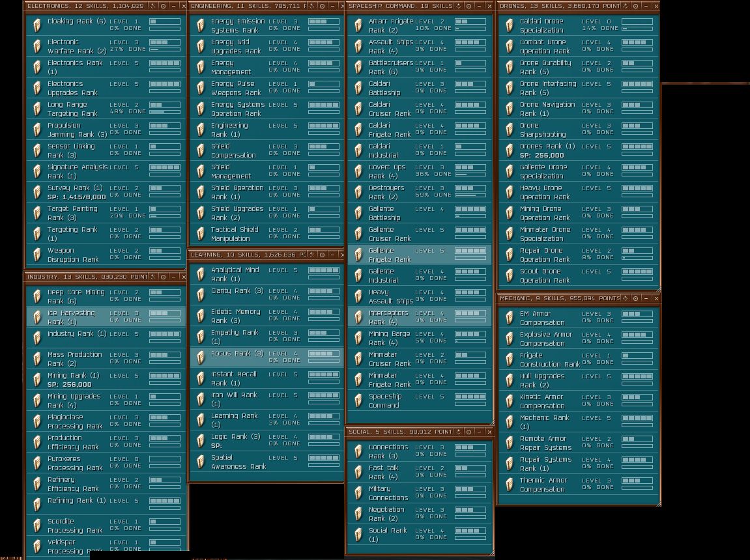Click the Survey Rank (1) skill book icon

pos(37,192)
